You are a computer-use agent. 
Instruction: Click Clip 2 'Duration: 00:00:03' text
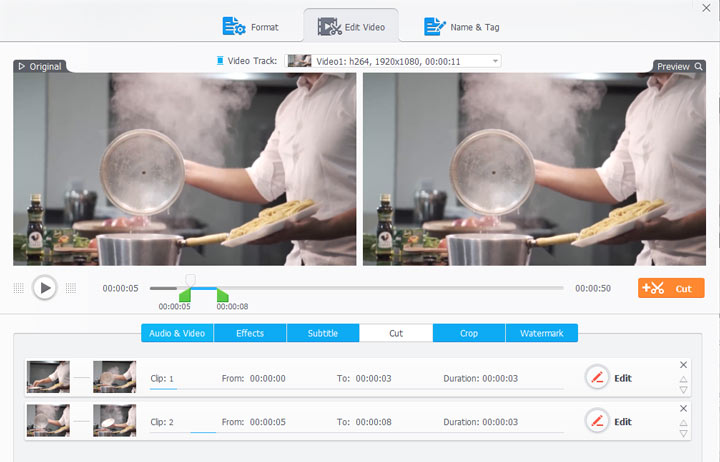click(x=480, y=422)
